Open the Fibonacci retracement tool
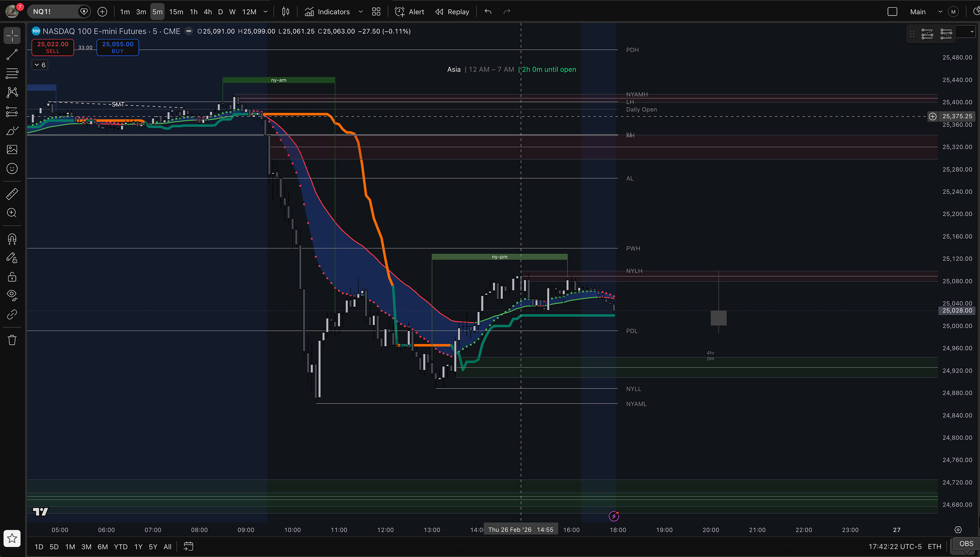 [12, 73]
